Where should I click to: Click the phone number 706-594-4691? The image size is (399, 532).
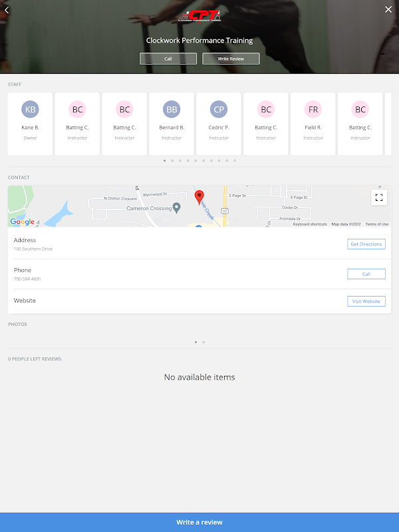pyautogui.click(x=27, y=279)
